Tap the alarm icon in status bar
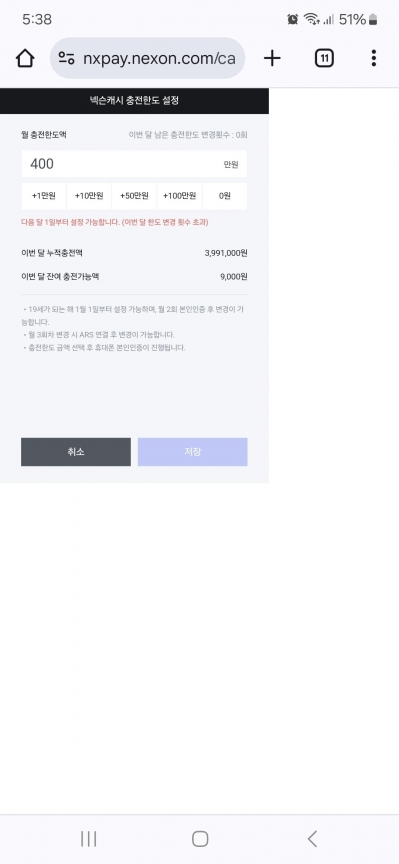The height and width of the screenshot is (864, 399). (x=293, y=20)
